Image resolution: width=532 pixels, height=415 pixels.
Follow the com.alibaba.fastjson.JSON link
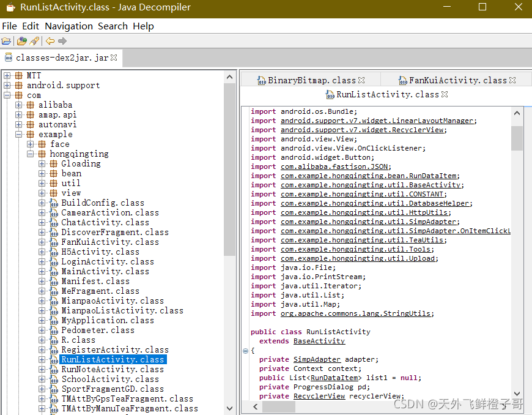pyautogui.click(x=334, y=166)
